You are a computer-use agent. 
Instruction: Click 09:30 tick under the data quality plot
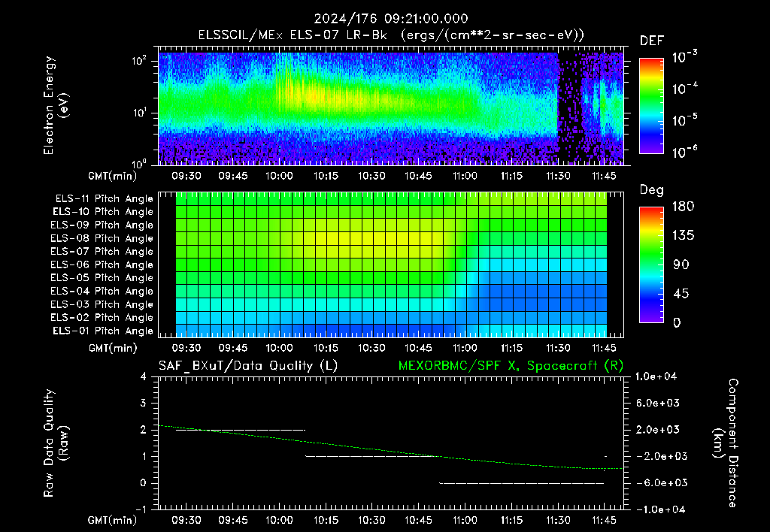[x=186, y=520]
